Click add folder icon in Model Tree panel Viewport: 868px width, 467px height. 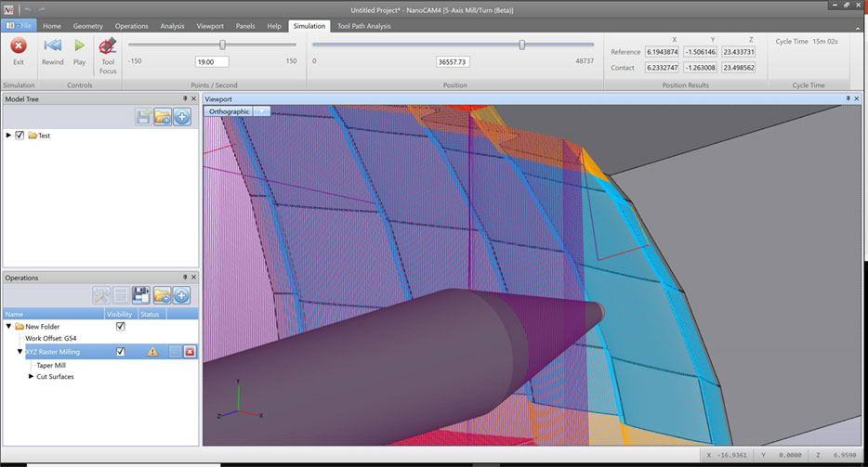tap(163, 117)
